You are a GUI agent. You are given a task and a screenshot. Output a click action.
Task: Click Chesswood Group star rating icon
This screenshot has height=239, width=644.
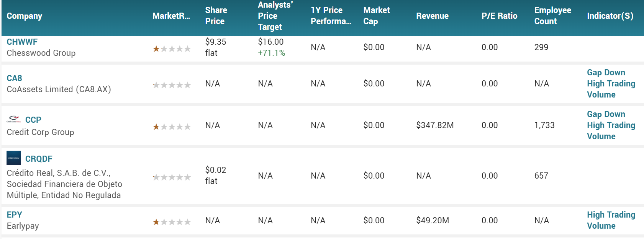172,49
